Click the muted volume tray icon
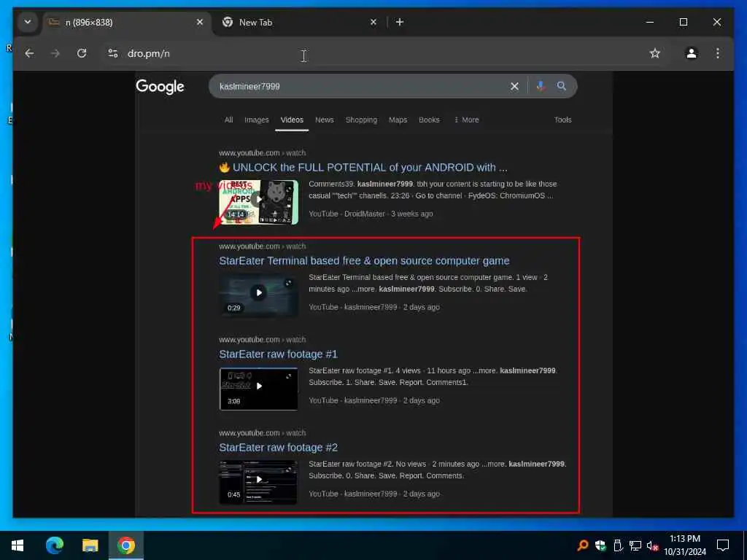This screenshot has height=560, width=747. pyautogui.click(x=652, y=545)
